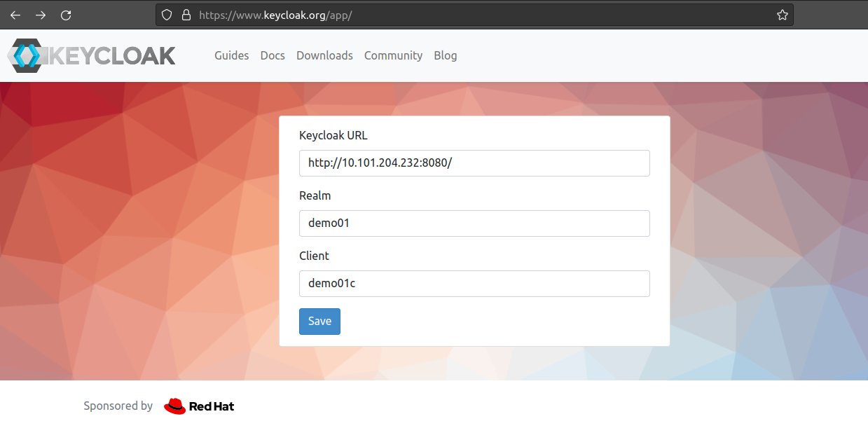The image size is (868, 421).
Task: Click the browser forward arrow
Action: (x=41, y=15)
